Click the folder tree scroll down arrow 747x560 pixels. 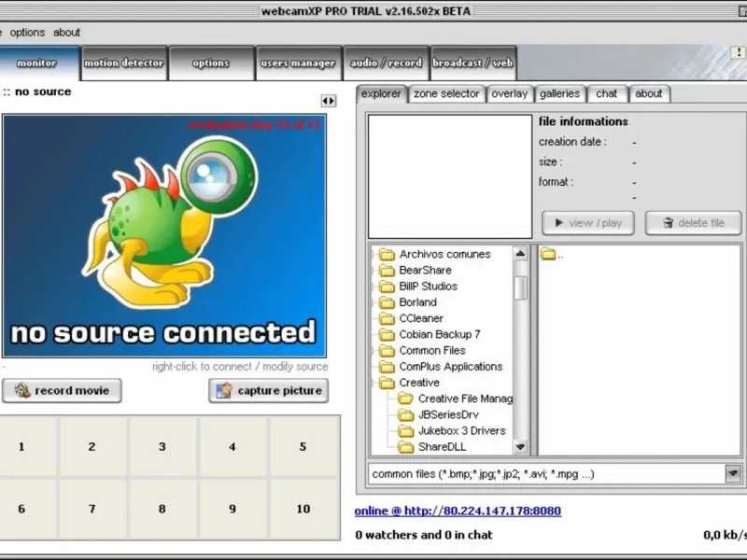tap(520, 447)
